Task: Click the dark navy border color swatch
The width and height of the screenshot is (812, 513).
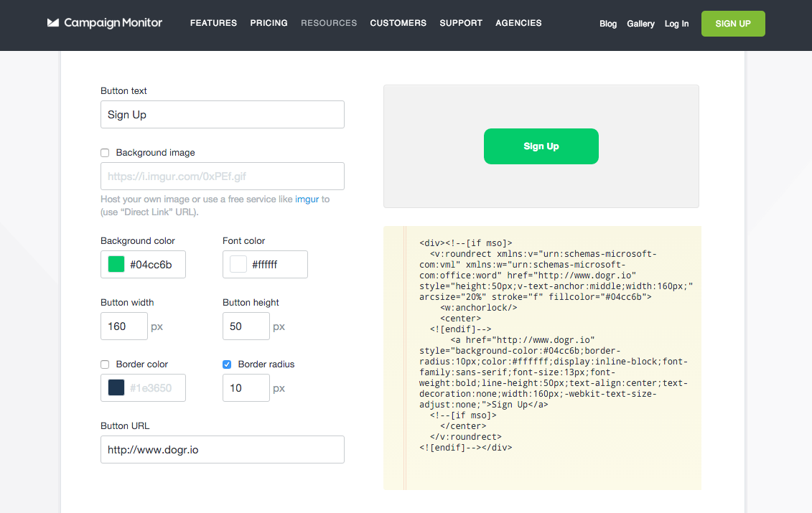Action: (116, 388)
